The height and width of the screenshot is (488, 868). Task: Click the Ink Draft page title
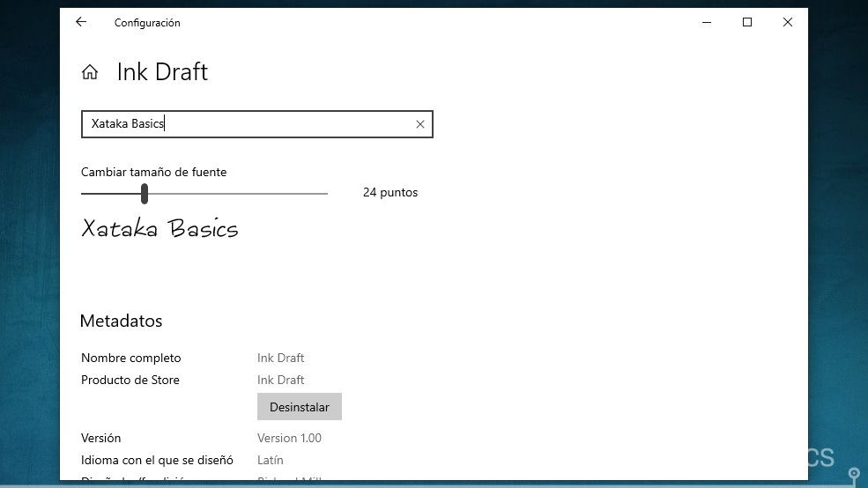coord(162,72)
